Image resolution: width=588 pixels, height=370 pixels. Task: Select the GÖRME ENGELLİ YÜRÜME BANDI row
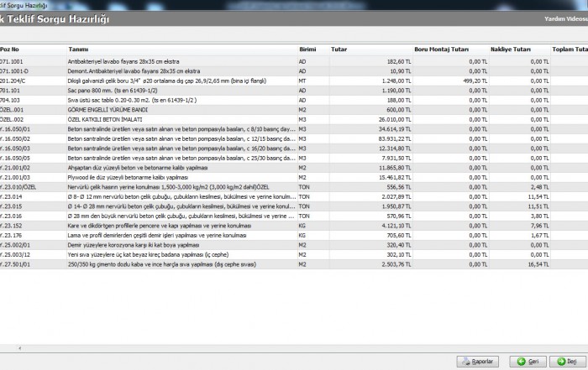coord(108,110)
